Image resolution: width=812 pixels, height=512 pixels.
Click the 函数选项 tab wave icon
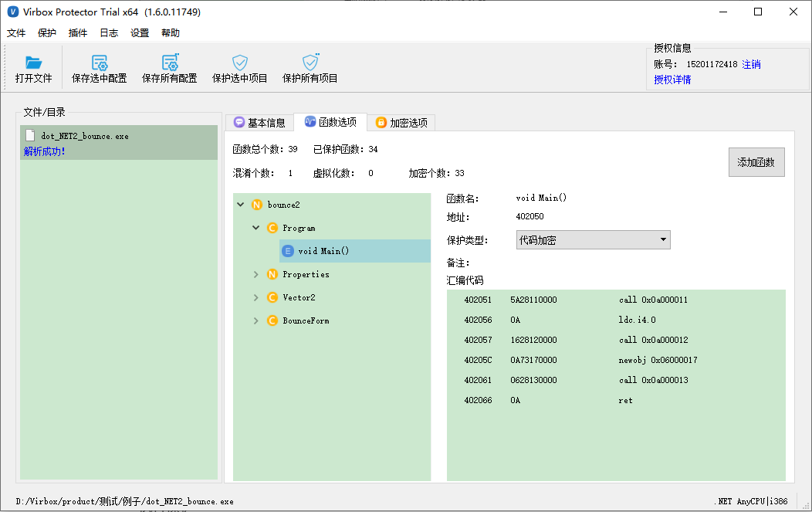(x=310, y=121)
